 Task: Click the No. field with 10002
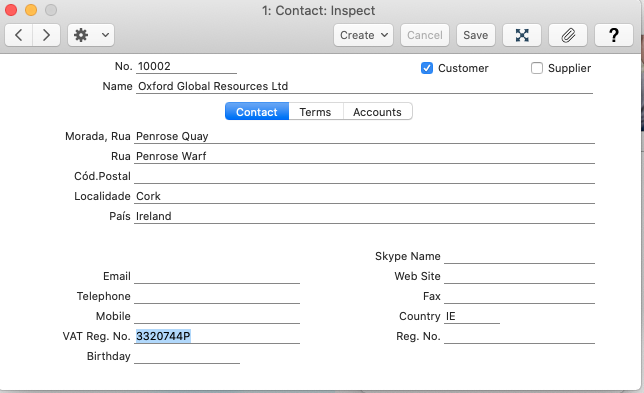click(x=186, y=67)
